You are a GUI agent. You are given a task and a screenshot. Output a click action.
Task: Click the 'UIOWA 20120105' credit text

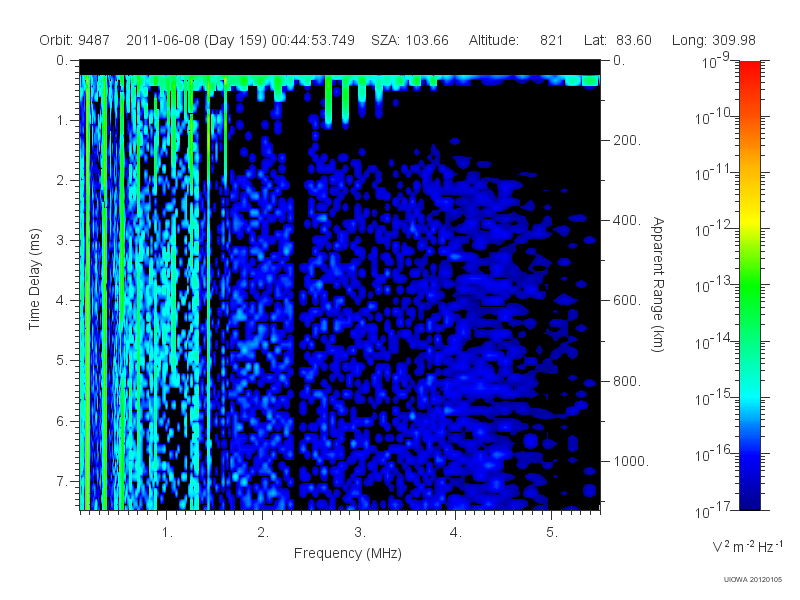[753, 579]
